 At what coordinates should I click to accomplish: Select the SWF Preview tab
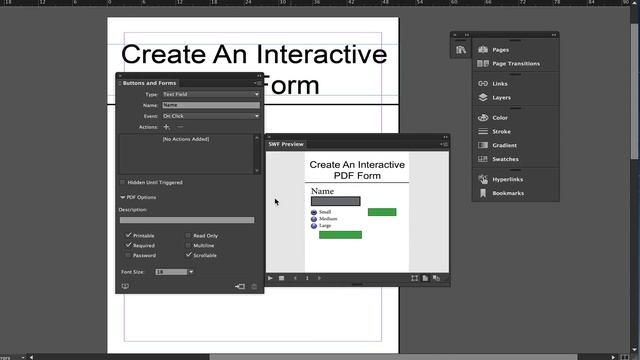click(286, 144)
